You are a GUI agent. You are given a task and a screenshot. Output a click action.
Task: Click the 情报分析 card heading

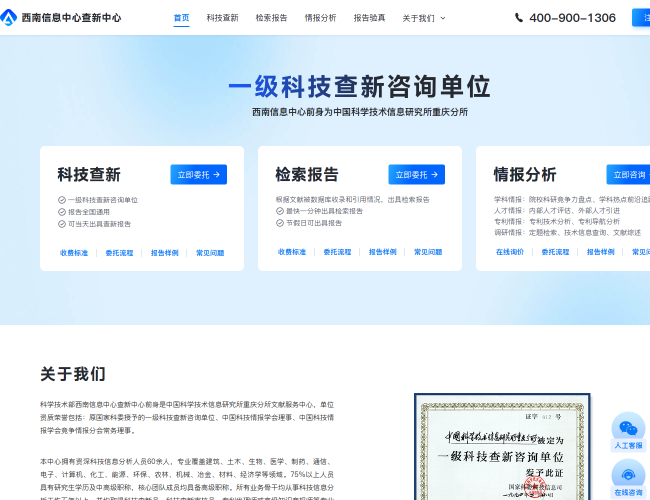pyautogui.click(x=525, y=175)
